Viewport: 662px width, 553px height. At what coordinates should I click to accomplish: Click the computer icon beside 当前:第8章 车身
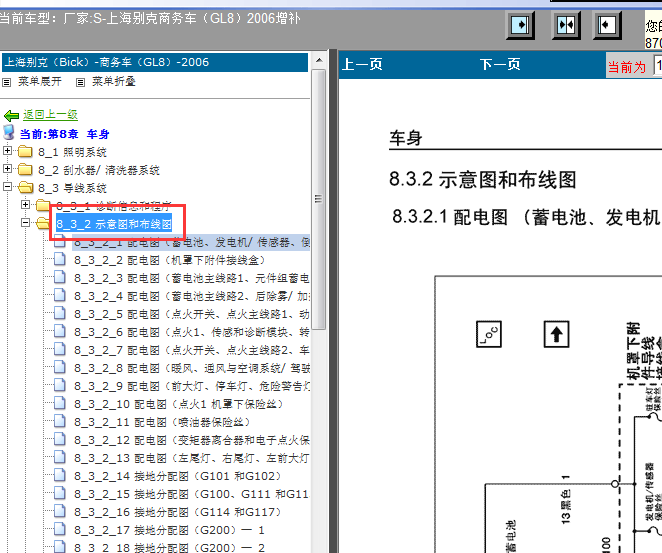pos(9,132)
